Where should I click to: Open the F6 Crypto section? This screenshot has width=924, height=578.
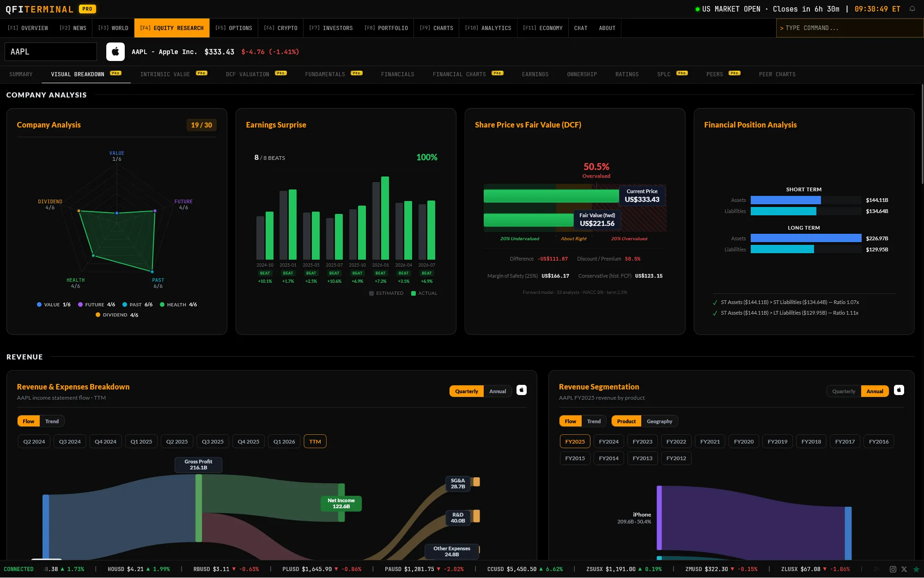(x=280, y=28)
